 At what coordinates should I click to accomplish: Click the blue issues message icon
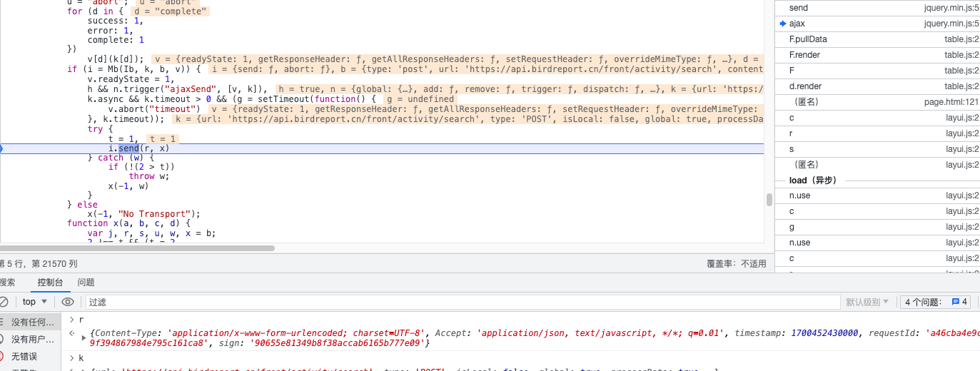pyautogui.click(x=956, y=302)
